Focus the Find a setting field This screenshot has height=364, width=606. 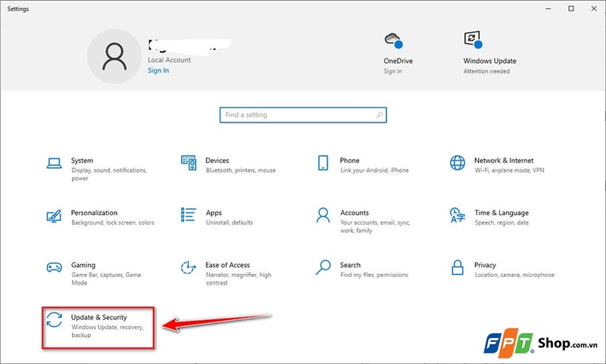[303, 115]
